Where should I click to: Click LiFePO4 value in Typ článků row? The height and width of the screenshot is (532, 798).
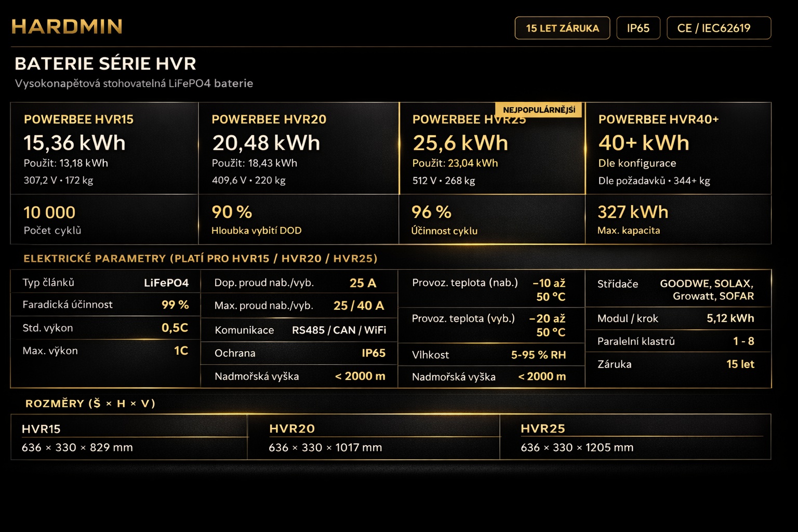(x=166, y=283)
